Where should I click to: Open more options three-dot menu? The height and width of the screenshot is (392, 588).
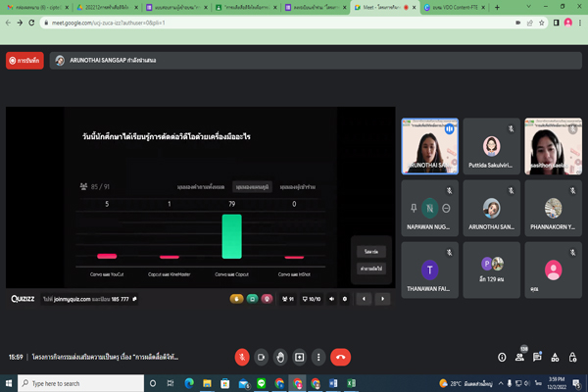(318, 357)
